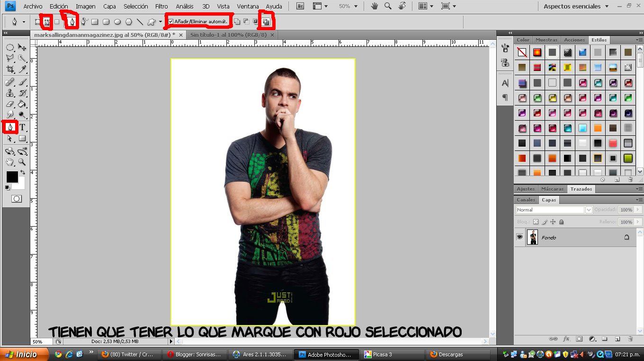Select the Polygonal Lasso tool
Image resolution: width=644 pixels, height=361 pixels.
pyautogui.click(x=10, y=59)
